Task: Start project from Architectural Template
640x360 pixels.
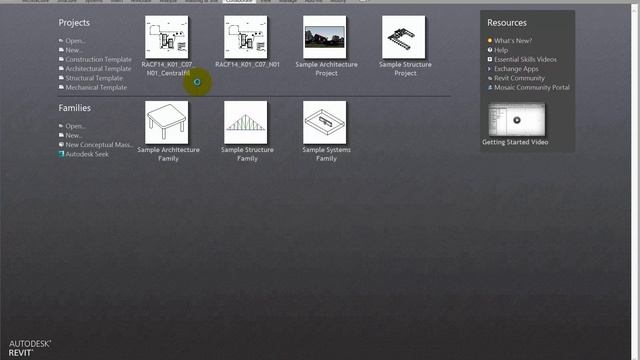Action: click(98, 69)
